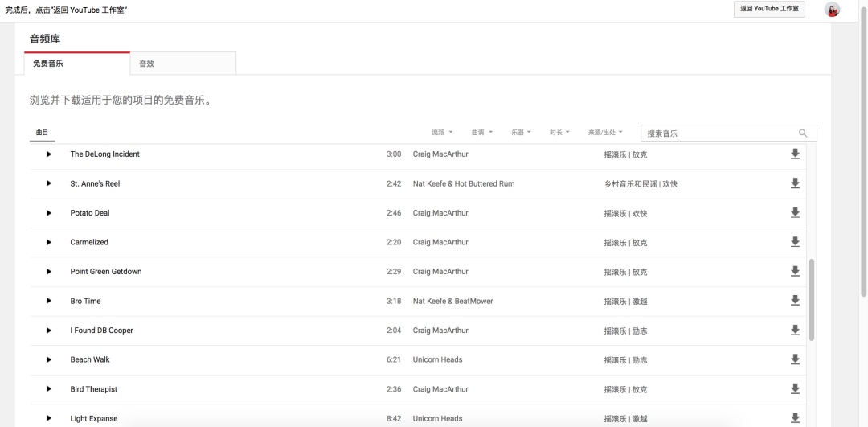Viewport: 868px width, 427px height.
Task: Click artist Nat Keefe & BeatMower
Action: point(452,301)
